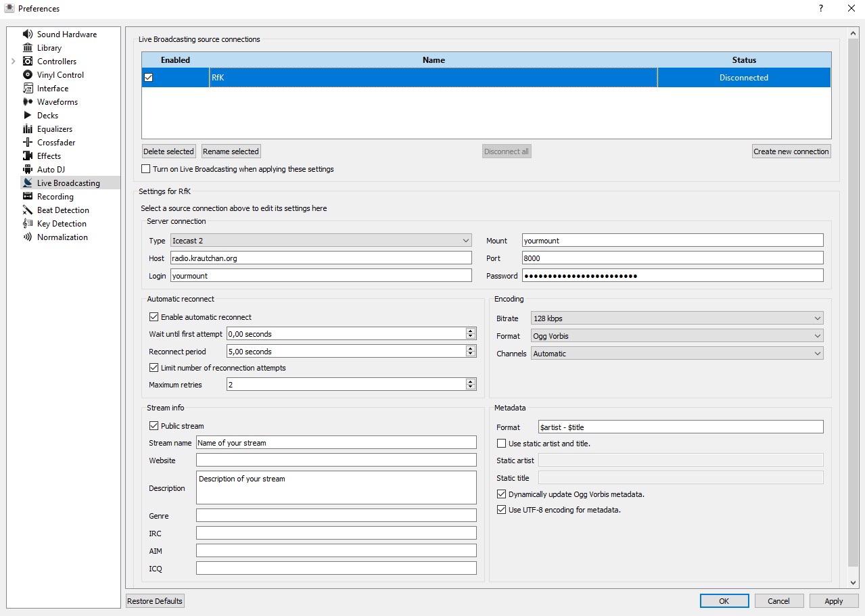This screenshot has width=865, height=616.
Task: Select the Auto DJ robot icon
Action: pos(28,170)
